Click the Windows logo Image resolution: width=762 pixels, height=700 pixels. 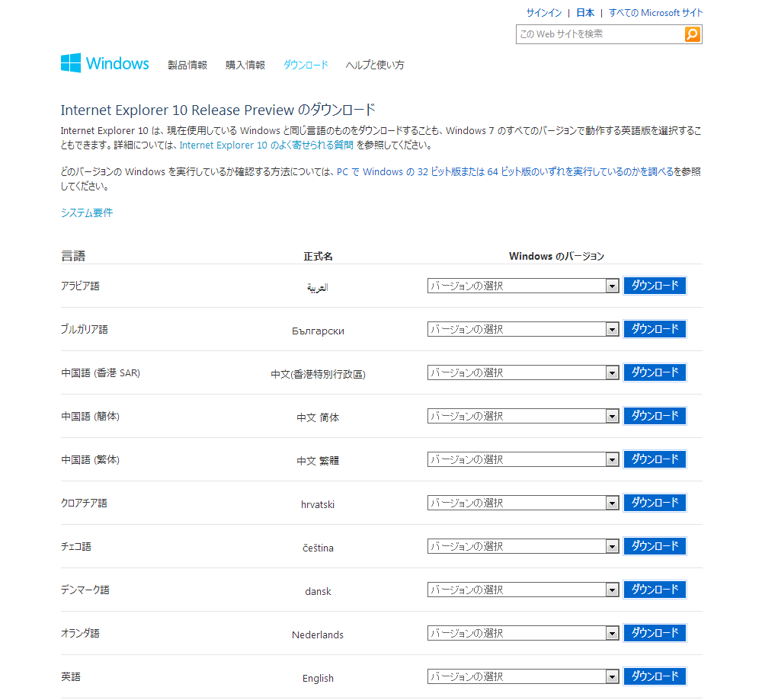(105, 63)
